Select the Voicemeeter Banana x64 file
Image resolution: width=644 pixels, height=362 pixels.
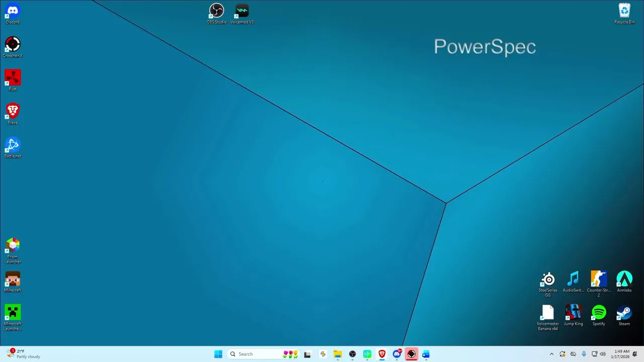coord(548,318)
